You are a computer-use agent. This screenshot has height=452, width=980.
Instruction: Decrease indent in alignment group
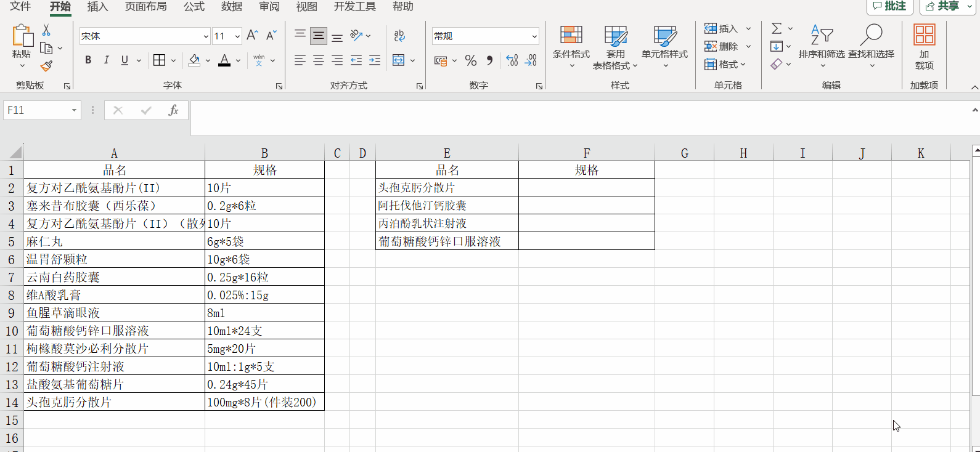coord(356,60)
